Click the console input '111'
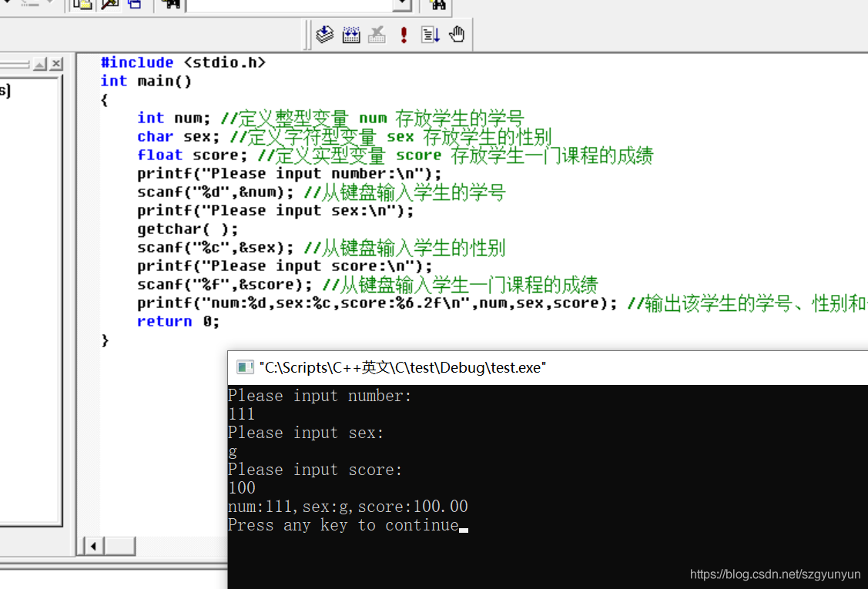 point(241,414)
